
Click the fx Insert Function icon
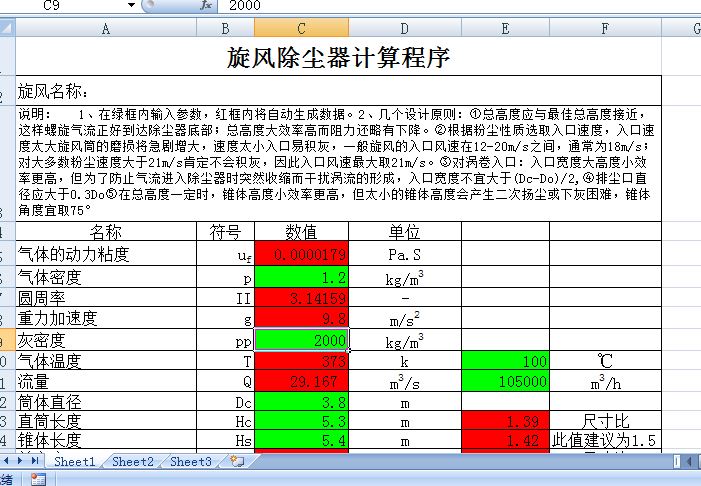pos(206,5)
